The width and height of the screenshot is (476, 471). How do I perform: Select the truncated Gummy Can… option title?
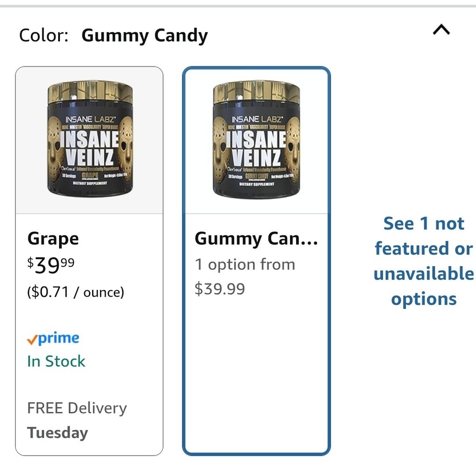point(256,239)
